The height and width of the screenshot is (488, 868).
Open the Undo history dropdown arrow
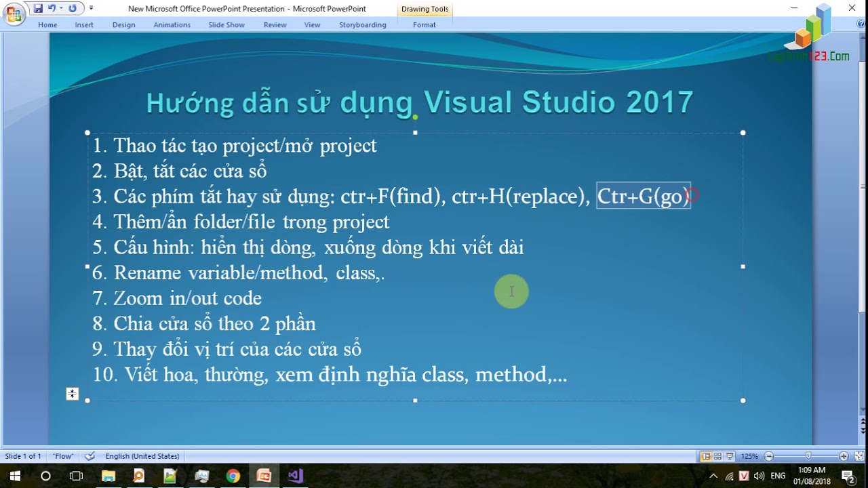point(60,9)
